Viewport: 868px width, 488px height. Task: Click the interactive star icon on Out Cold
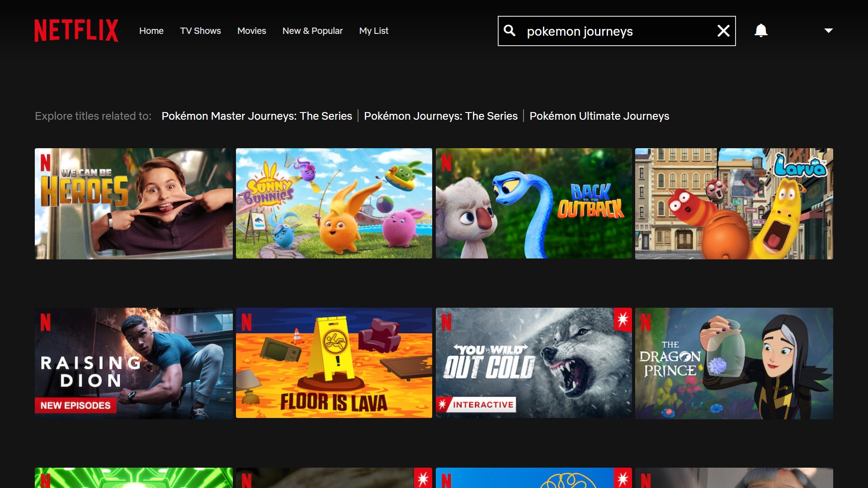coord(623,320)
